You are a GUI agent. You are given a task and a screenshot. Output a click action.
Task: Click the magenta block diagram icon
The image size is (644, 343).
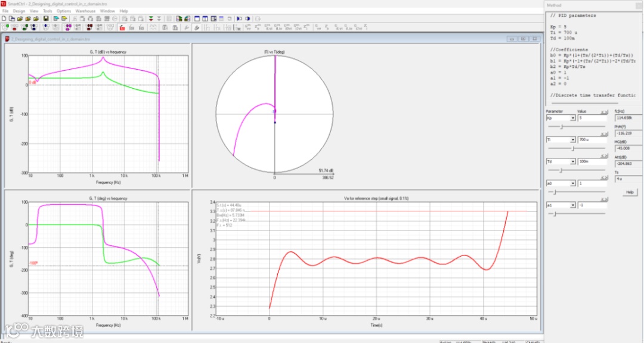(69, 27)
